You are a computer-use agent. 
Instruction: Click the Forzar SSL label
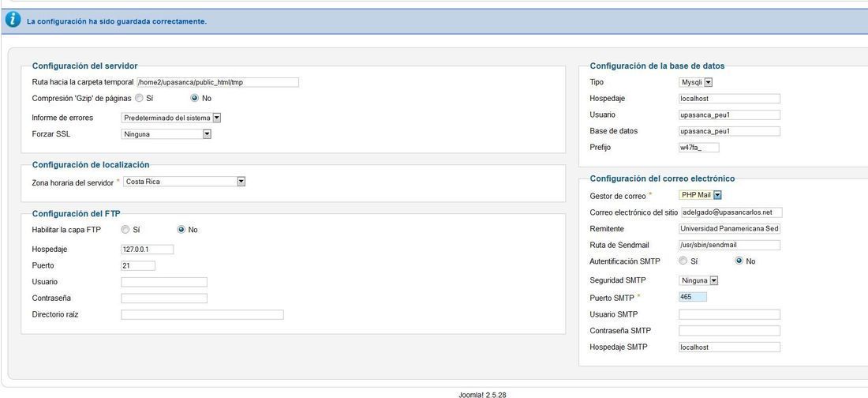point(51,133)
